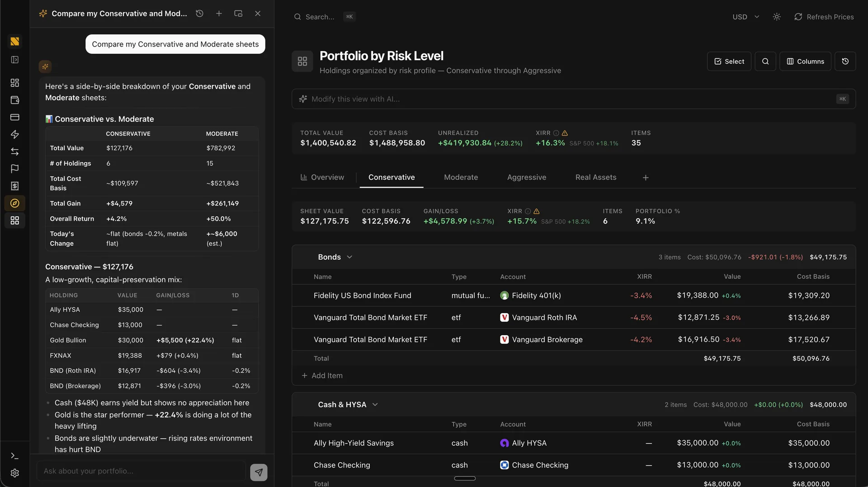
Task: Collapse the Bonds group chevron
Action: (349, 257)
